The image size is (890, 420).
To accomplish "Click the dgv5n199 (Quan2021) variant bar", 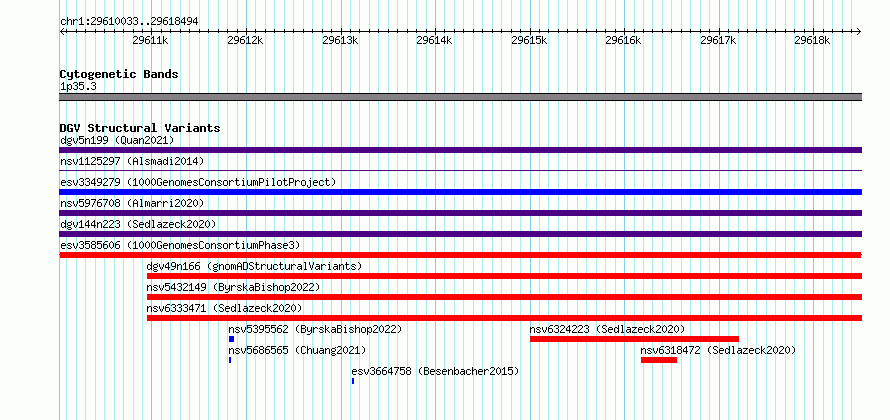I will 460,150.
